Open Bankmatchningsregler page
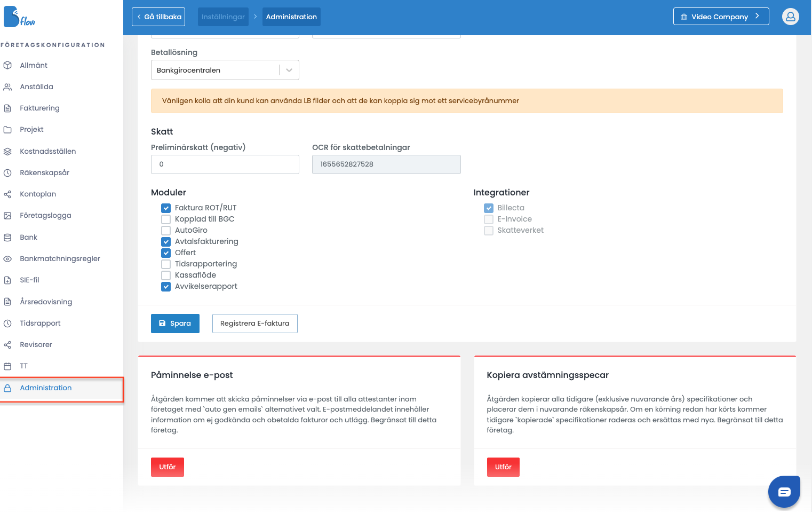Viewport: 812px width, 512px height. point(60,258)
